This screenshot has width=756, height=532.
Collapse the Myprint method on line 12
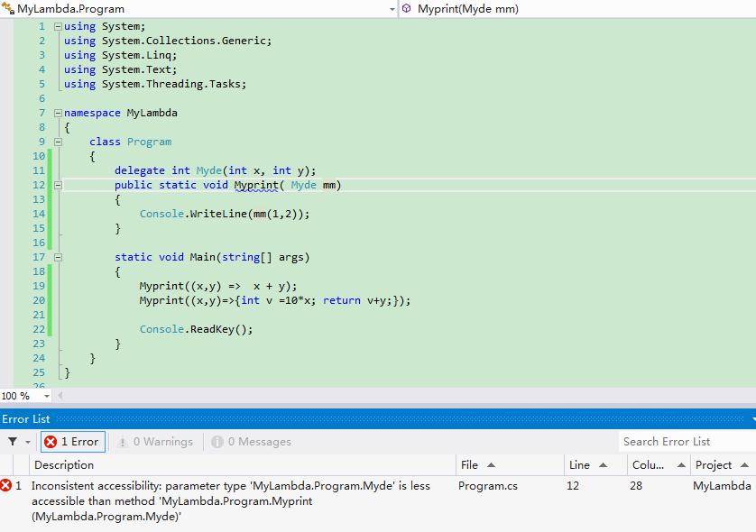[58, 186]
